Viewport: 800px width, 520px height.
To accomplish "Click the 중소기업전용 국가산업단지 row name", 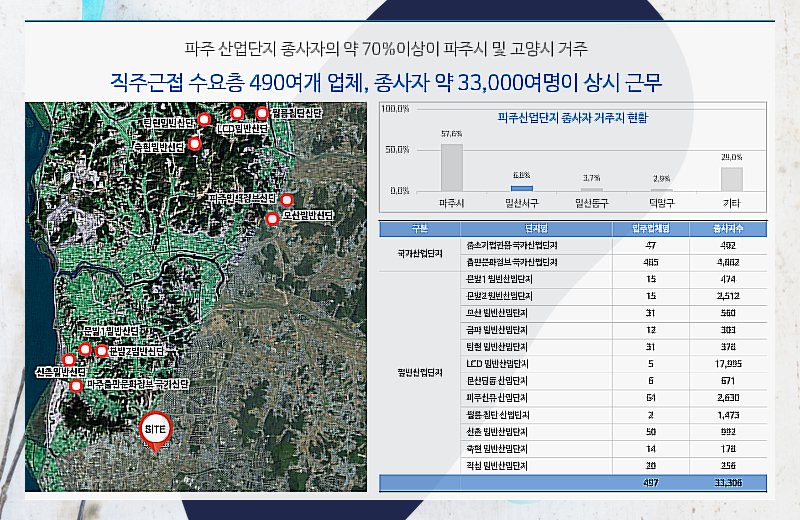I will (512, 245).
